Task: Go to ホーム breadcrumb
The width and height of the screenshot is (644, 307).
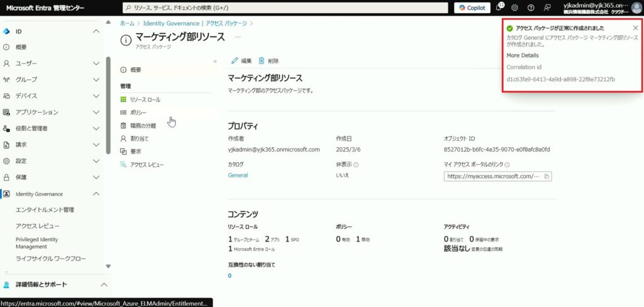Action: [x=127, y=23]
